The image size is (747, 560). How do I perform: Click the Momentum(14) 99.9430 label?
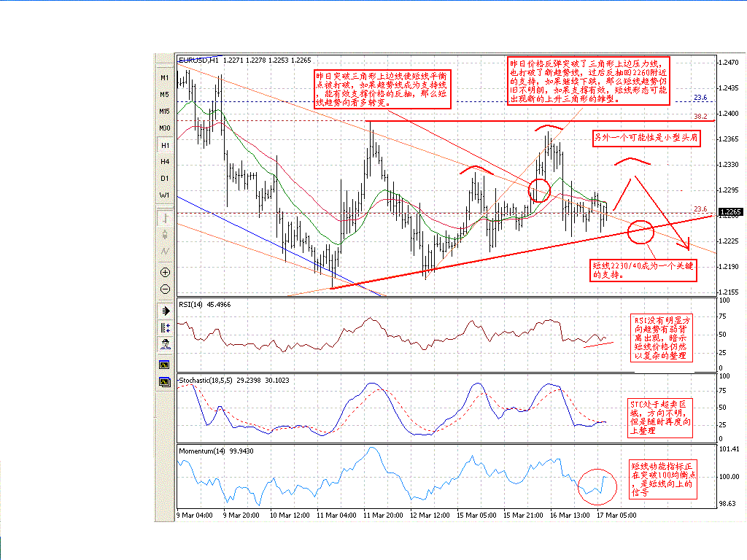216,451
